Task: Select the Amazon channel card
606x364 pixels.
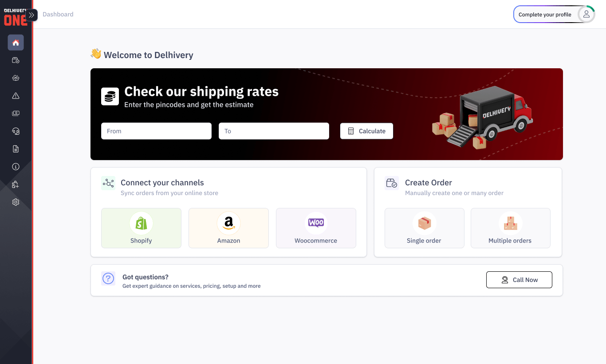Action: point(228,228)
